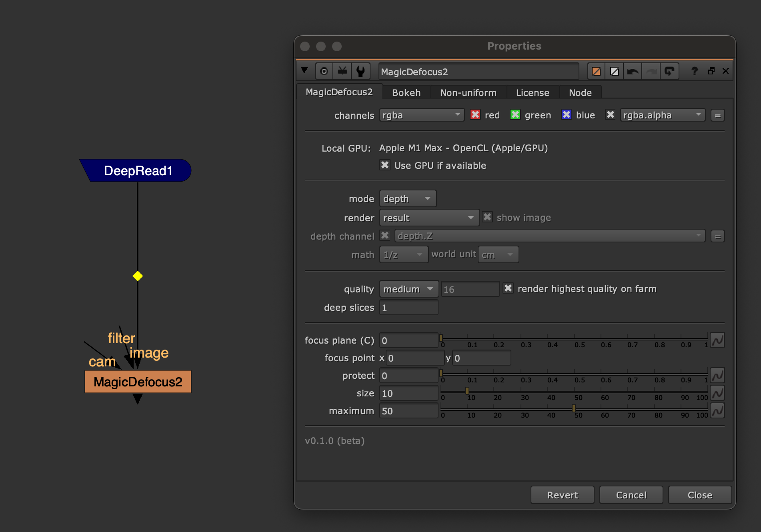Open the Non-uniform tab

click(x=468, y=93)
